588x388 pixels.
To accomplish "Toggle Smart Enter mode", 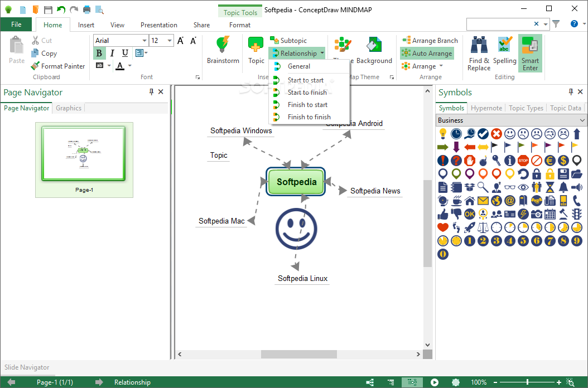I will pos(530,53).
